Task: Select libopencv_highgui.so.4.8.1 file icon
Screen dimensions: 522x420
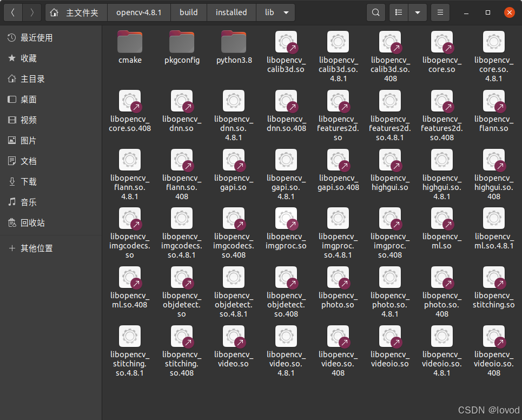Action: (x=442, y=160)
